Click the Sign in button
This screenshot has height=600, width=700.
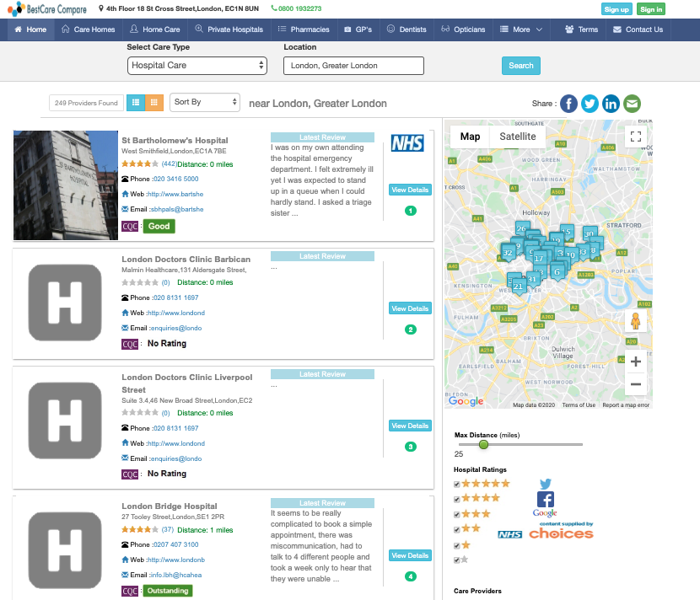pyautogui.click(x=651, y=9)
